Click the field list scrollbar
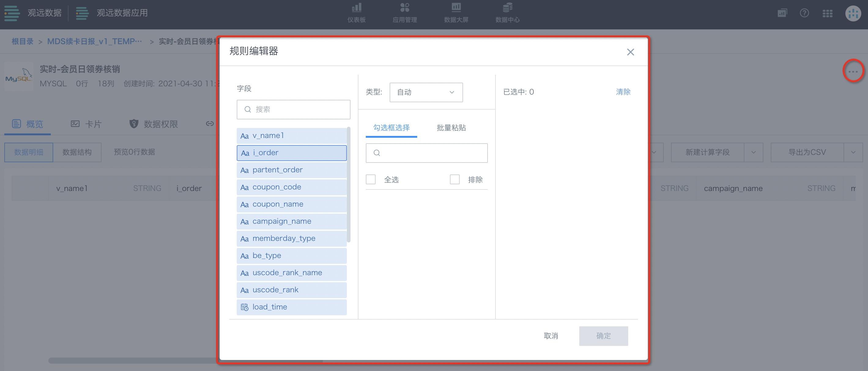Viewport: 868px width, 371px height. (348, 185)
